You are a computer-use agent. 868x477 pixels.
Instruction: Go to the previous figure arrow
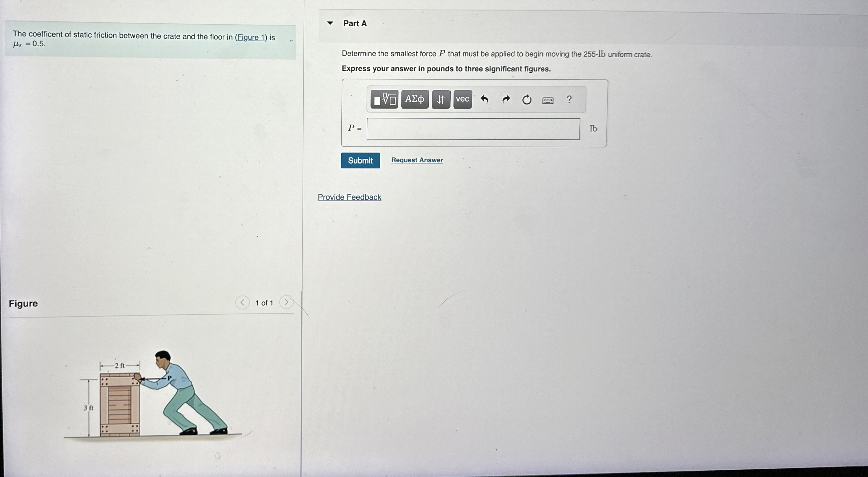click(242, 302)
